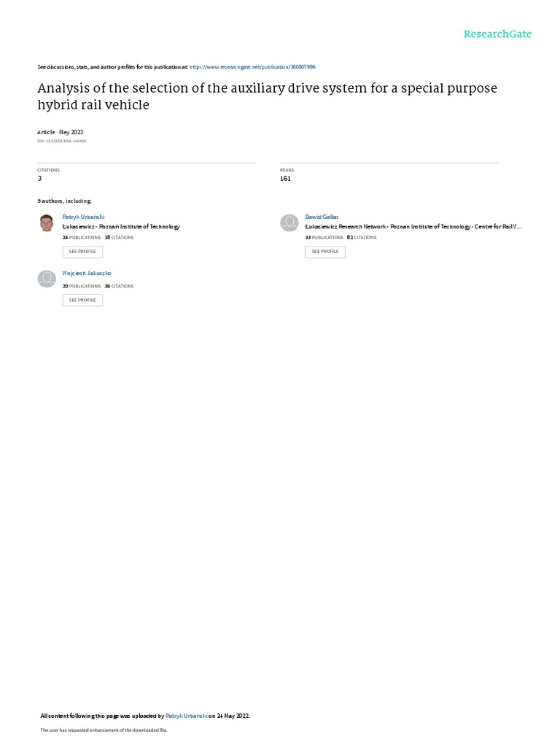
Task: Click Wojciech Jakuszko avatar placeholder icon
Action: pos(47,279)
